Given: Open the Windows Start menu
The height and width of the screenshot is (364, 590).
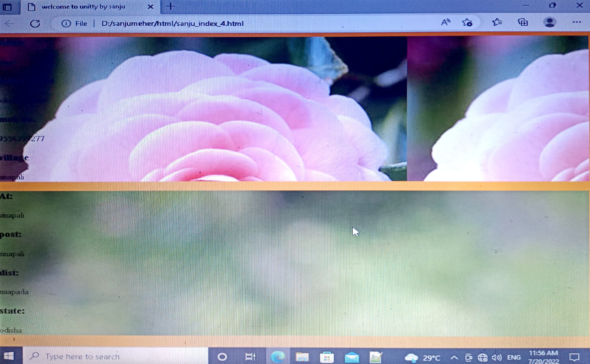Looking at the screenshot, I should coord(9,356).
